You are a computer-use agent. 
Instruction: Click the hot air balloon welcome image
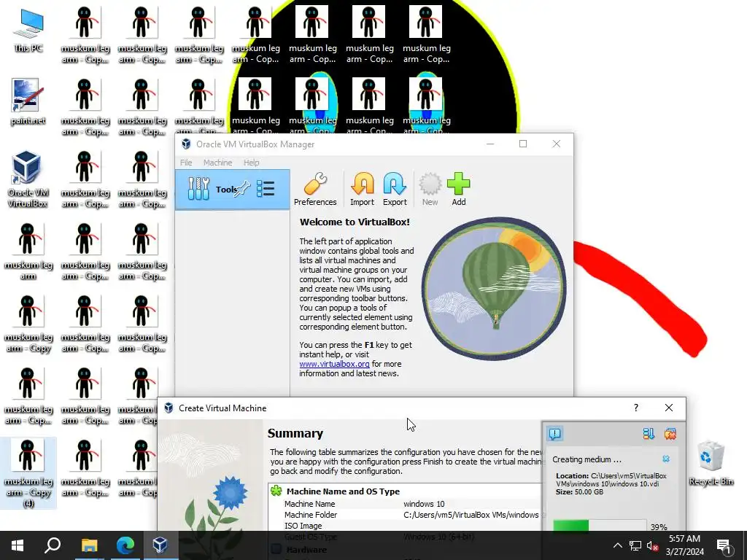[494, 288]
